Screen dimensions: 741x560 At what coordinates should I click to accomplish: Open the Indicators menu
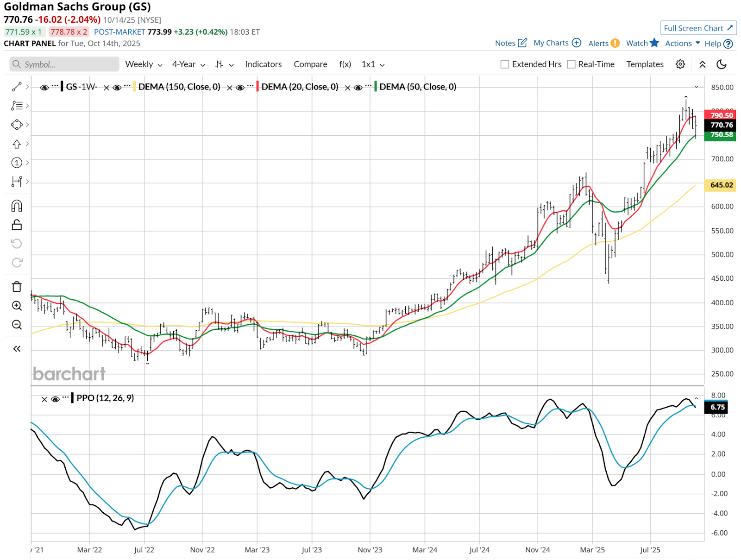(263, 64)
